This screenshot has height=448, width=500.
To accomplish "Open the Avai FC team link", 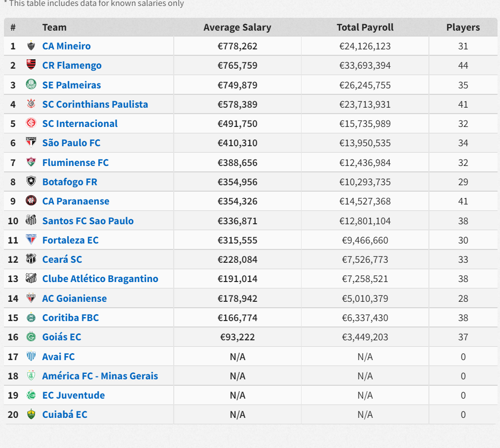I will point(58,357).
